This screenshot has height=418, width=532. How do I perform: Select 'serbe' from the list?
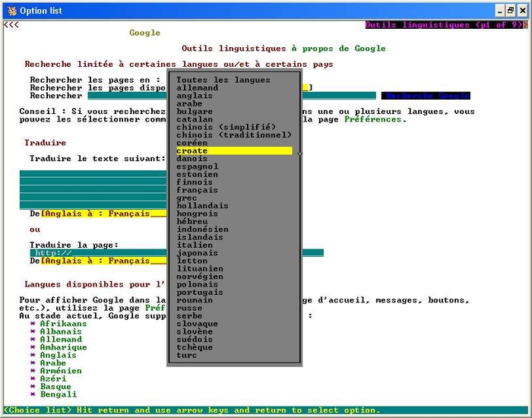[x=189, y=316]
